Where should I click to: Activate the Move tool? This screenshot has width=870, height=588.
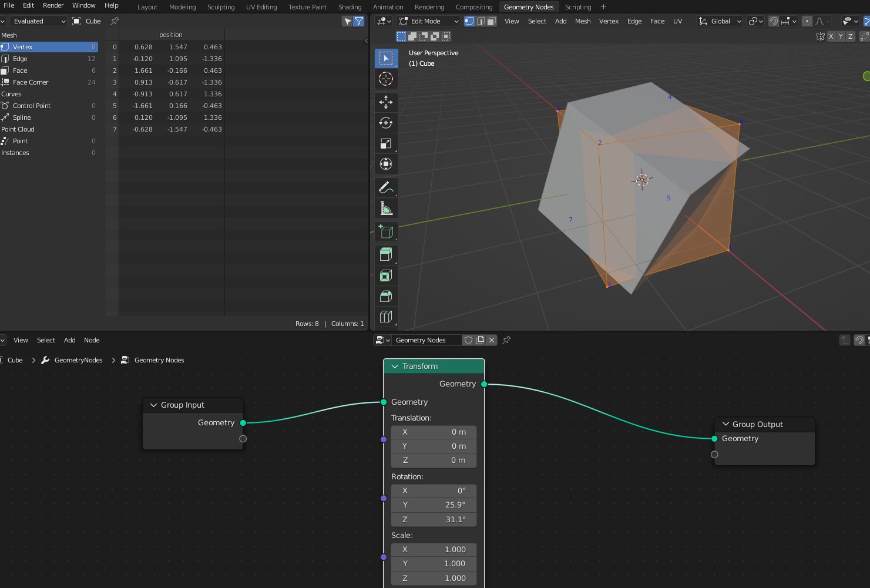[386, 102]
